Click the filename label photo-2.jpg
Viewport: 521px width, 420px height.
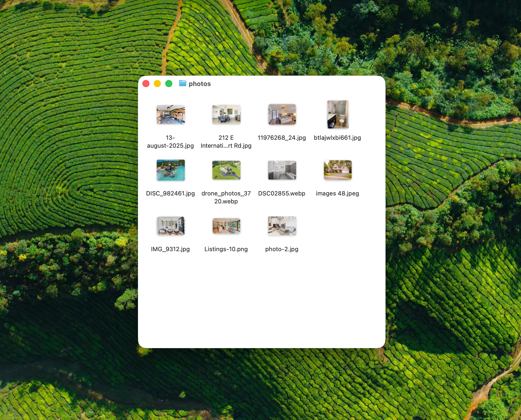(282, 249)
